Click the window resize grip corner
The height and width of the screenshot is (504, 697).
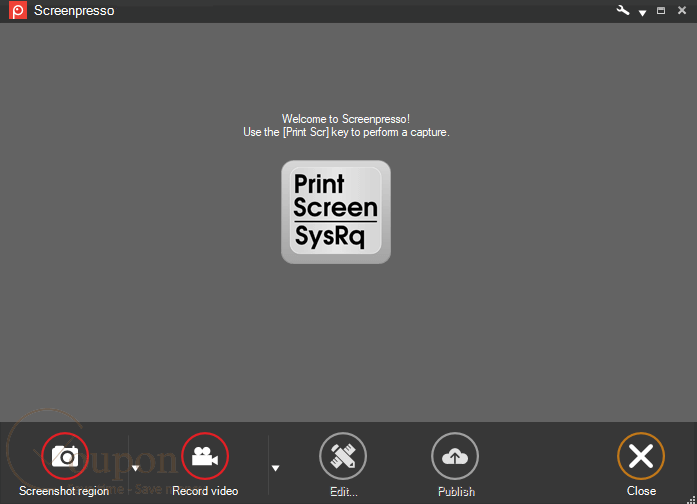click(x=691, y=500)
